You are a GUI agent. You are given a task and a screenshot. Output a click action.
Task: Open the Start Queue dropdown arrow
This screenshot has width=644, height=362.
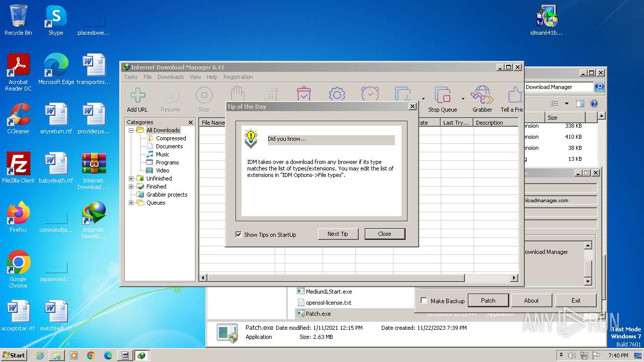423,99
